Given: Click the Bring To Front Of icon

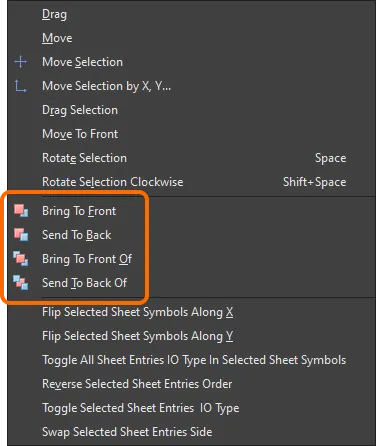Looking at the screenshot, I should [21, 259].
